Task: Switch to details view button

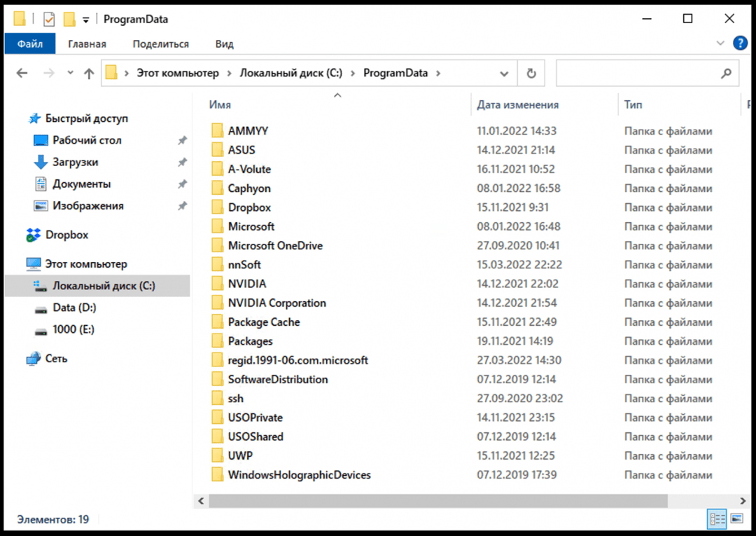Action: (717, 518)
